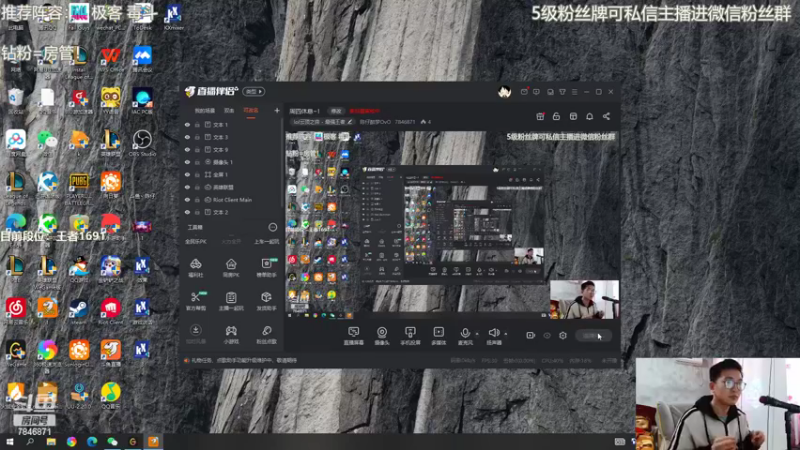Open the cube icon 发货助手 tool
Screen dimensions: 800x450
(266, 301)
